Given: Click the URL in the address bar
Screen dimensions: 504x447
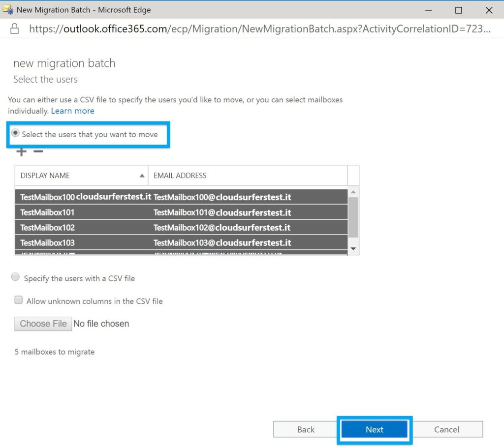Looking at the screenshot, I should pyautogui.click(x=260, y=29).
